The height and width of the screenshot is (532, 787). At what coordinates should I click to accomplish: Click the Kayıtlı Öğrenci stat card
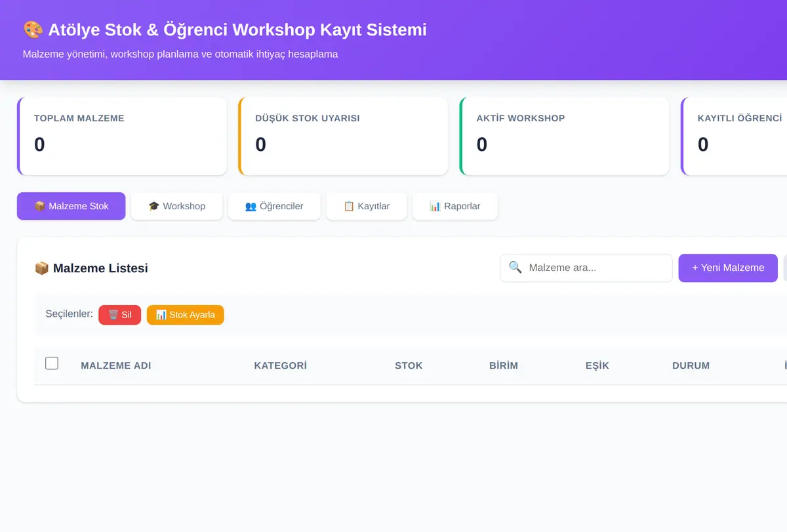(x=734, y=136)
